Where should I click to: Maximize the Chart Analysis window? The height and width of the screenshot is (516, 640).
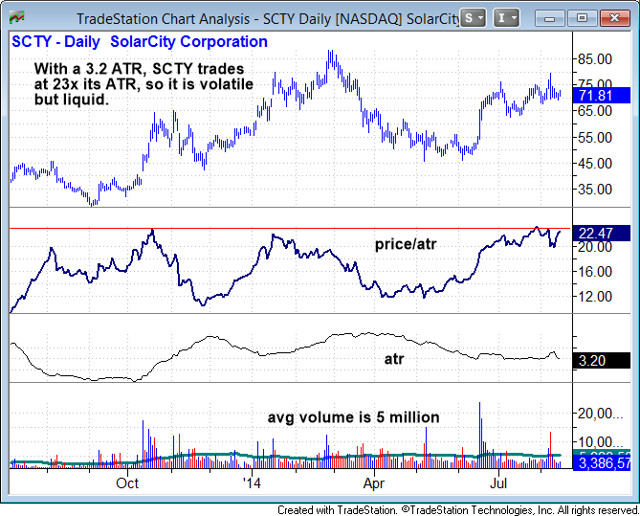pyautogui.click(x=582, y=18)
